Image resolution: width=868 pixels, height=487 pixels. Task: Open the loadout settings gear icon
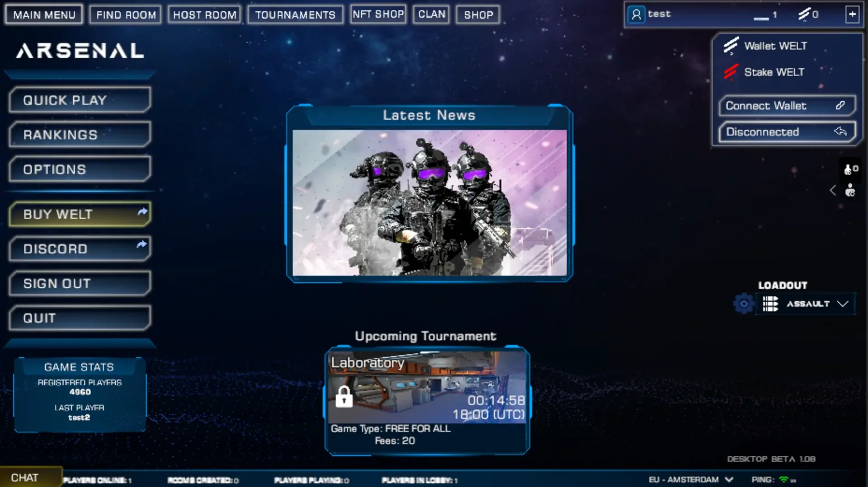click(x=744, y=304)
